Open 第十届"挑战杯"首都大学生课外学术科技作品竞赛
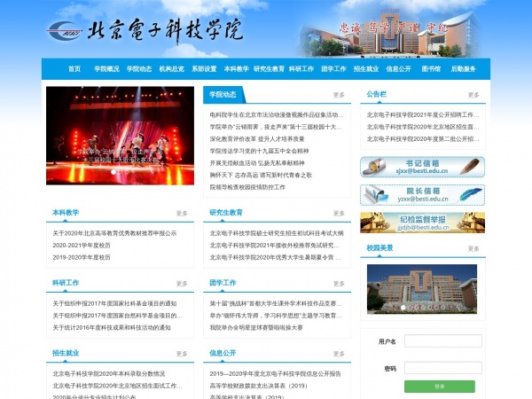Screen dimensions: 532x399 click(276, 303)
